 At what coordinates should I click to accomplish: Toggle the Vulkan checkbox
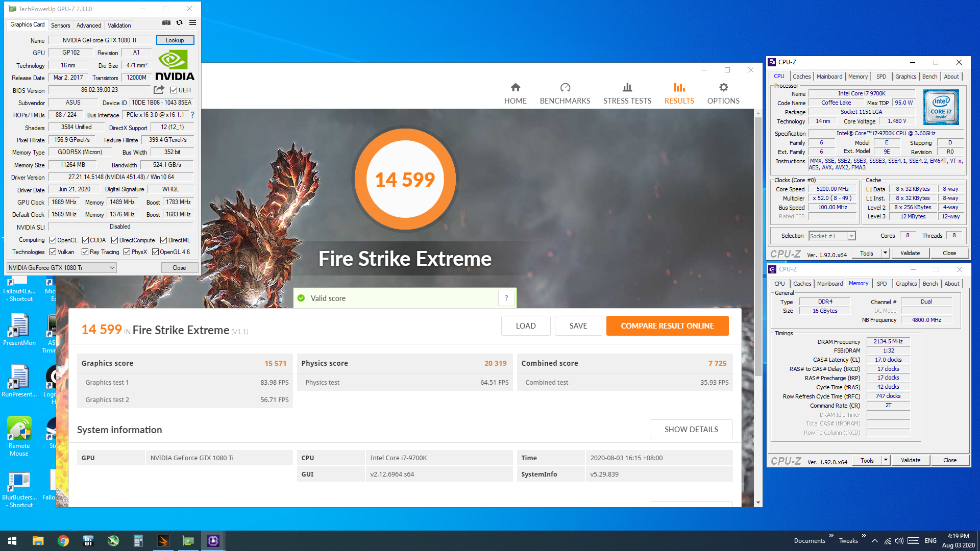click(53, 252)
